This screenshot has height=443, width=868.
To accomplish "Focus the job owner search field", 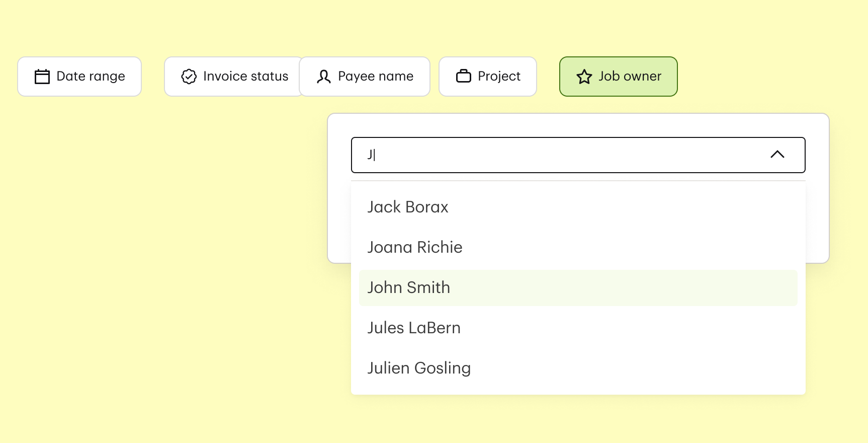I will [553, 155].
